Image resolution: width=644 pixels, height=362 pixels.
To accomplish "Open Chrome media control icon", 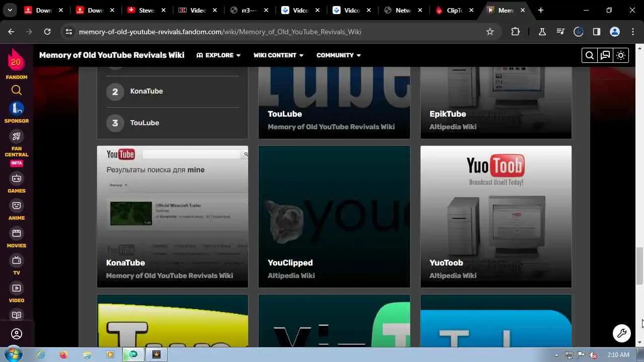I will (x=560, y=32).
